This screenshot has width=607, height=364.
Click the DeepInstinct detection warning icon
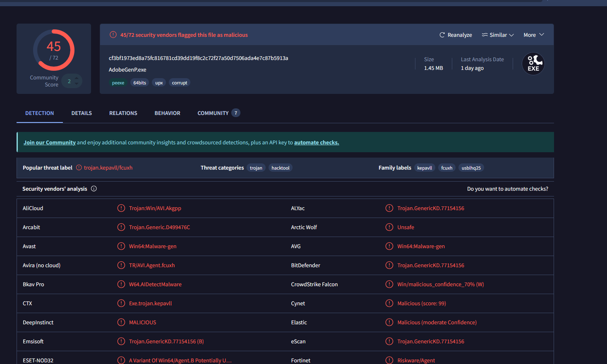(121, 322)
